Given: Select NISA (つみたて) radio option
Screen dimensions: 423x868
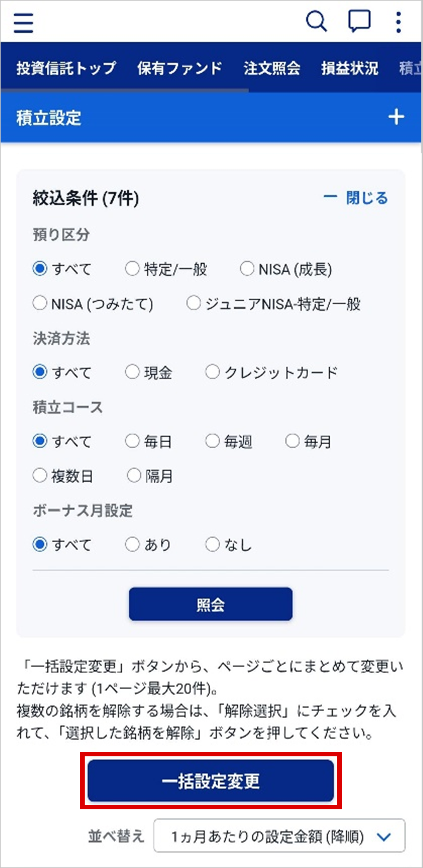Looking at the screenshot, I should click(x=40, y=303).
